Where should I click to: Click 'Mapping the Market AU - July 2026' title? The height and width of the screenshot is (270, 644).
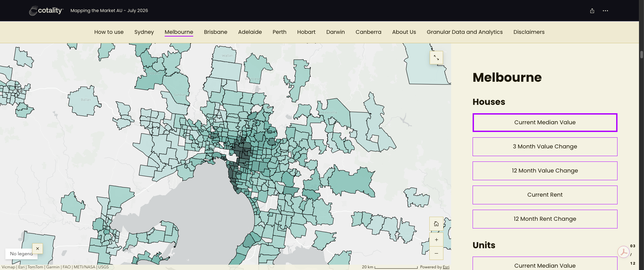click(x=109, y=11)
